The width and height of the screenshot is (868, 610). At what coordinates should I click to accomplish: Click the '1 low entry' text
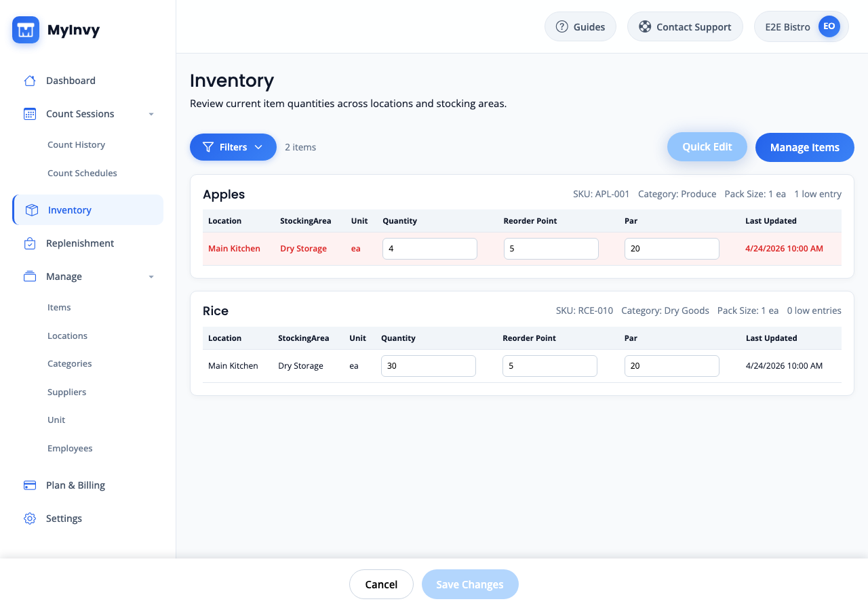pyautogui.click(x=818, y=194)
